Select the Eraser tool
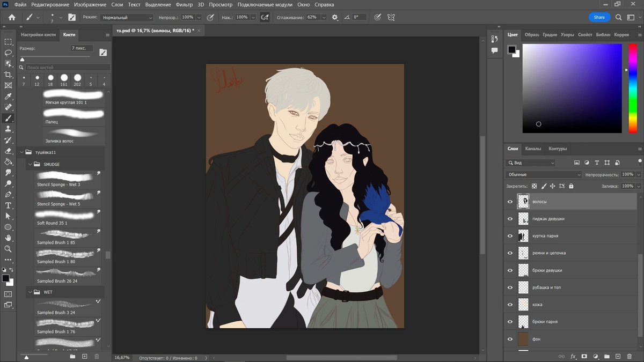Screen dimensions: 644x362 pos(8,151)
